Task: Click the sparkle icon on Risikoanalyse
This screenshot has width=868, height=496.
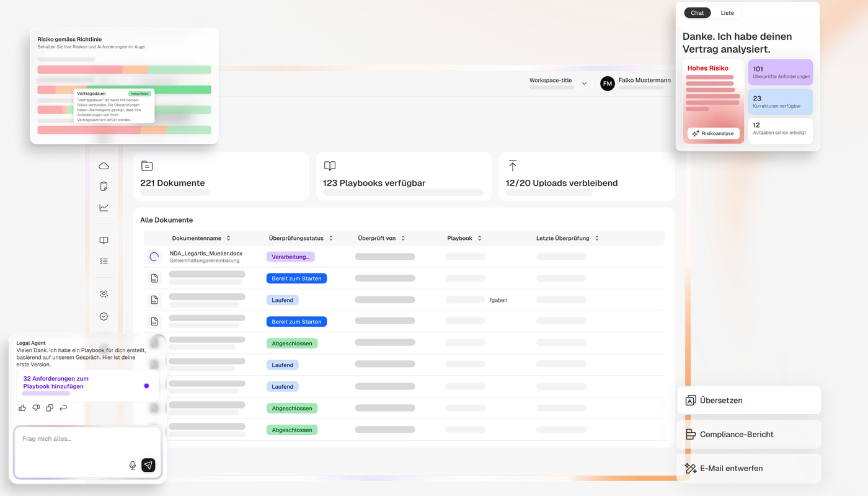Action: [x=696, y=133]
